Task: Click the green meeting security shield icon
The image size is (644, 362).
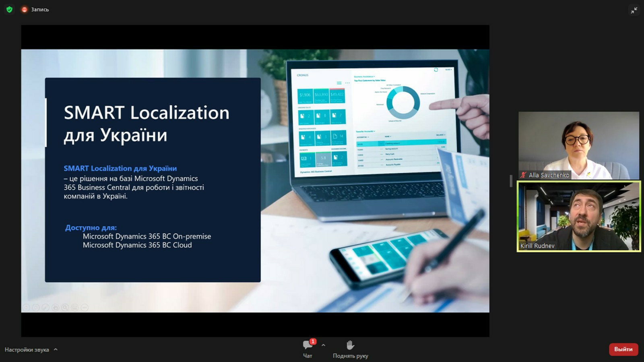Action: point(9,9)
